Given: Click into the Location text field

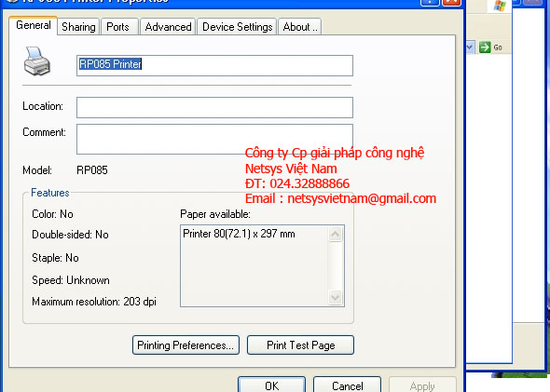Looking at the screenshot, I should (214, 108).
